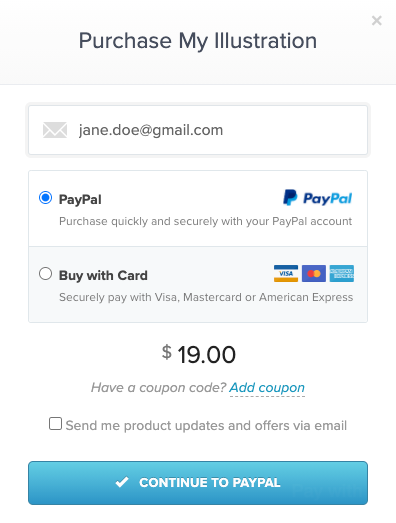The height and width of the screenshot is (523, 396).
Task: Click the checkmark icon on Continue button
Action: coord(122,482)
